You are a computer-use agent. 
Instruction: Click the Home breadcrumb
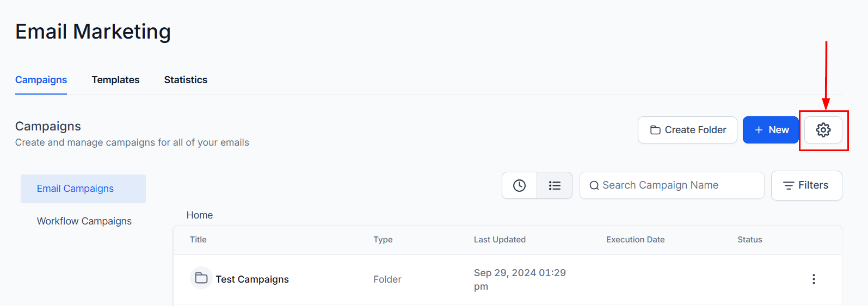click(x=200, y=215)
